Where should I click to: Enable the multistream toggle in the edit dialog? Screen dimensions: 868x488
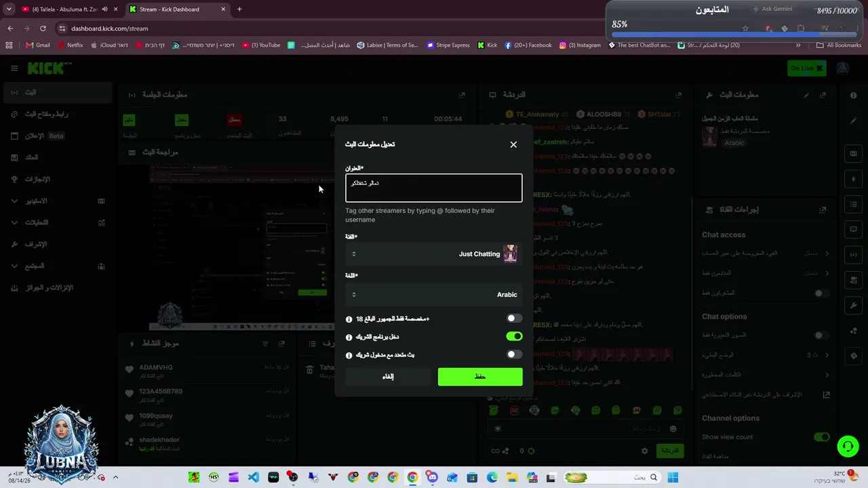click(515, 354)
